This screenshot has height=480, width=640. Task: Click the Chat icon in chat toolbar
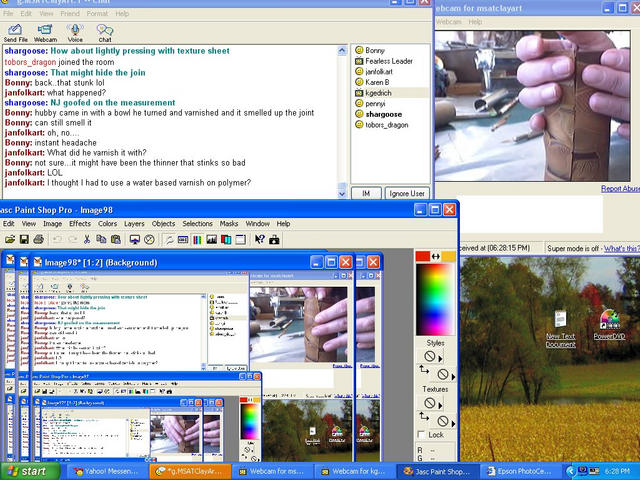tap(105, 33)
